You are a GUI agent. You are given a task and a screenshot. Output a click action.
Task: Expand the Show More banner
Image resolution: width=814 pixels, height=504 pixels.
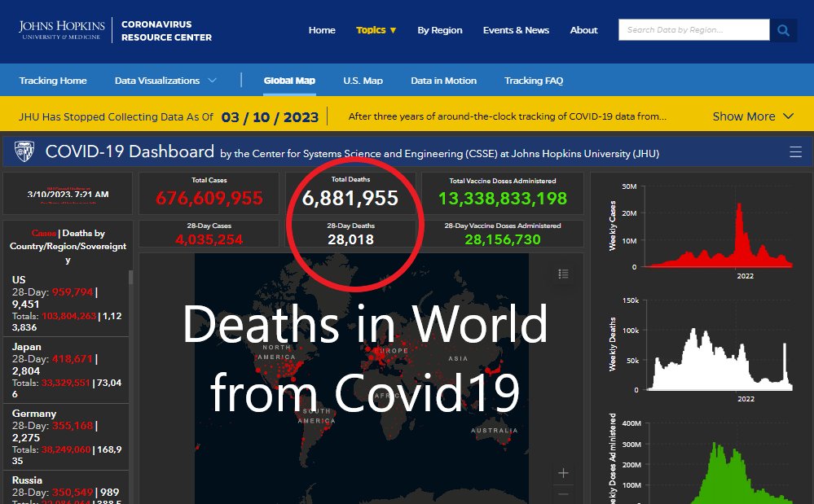[746, 116]
